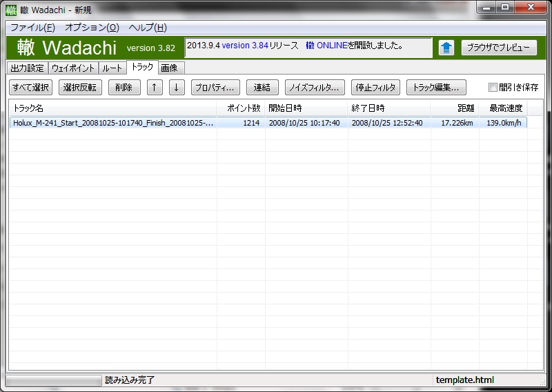The width and height of the screenshot is (552, 392).
Task: Click the Wadachi app icon in title bar
Action: (x=10, y=10)
